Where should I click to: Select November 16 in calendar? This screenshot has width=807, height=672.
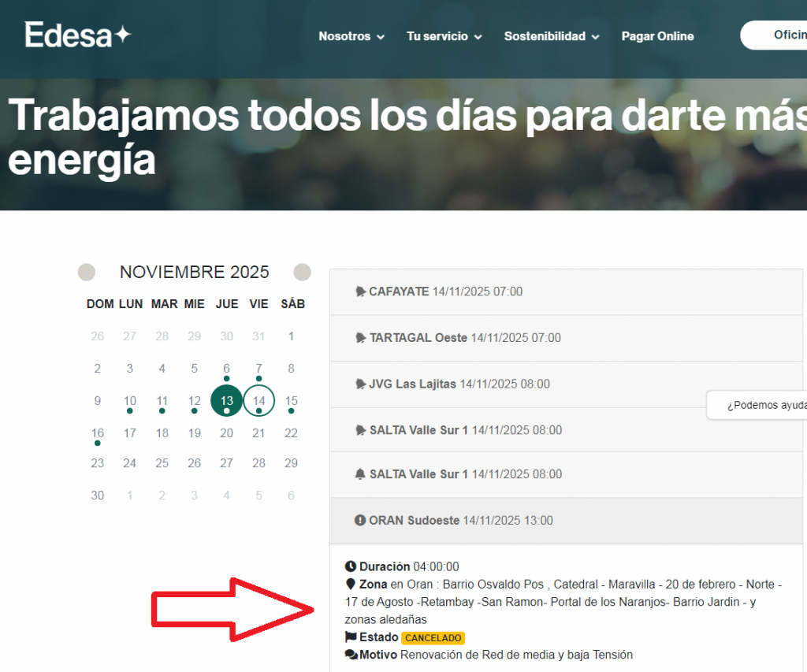tap(97, 433)
